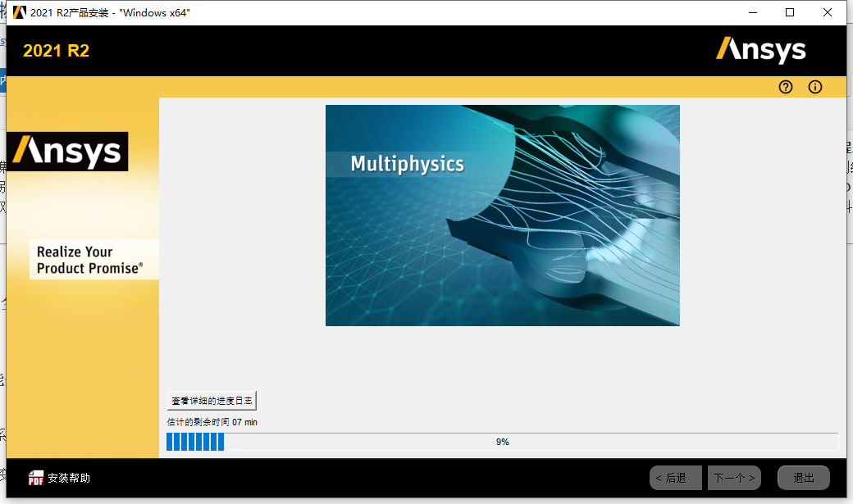Click the Ansys logo in the left sidebar

click(67, 151)
